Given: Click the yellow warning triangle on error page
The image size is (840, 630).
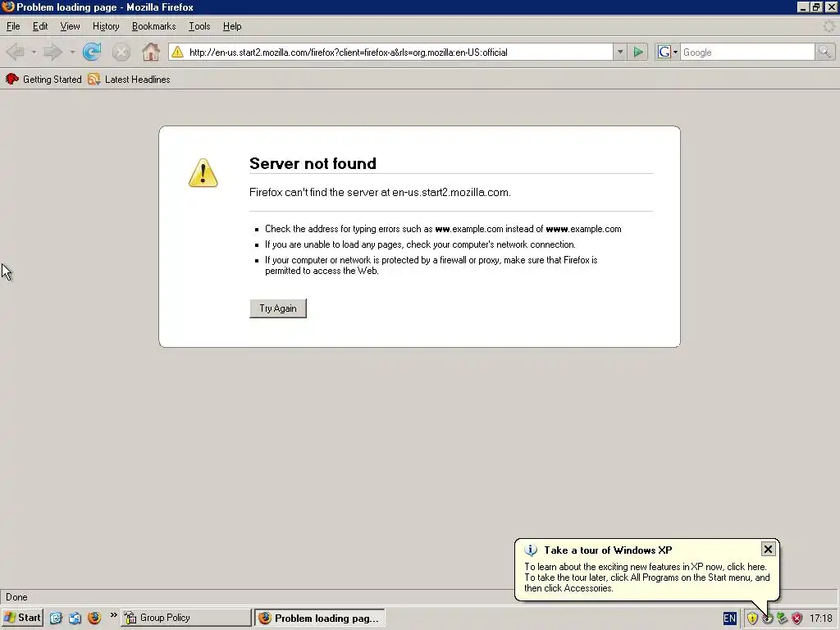Looking at the screenshot, I should [x=203, y=172].
